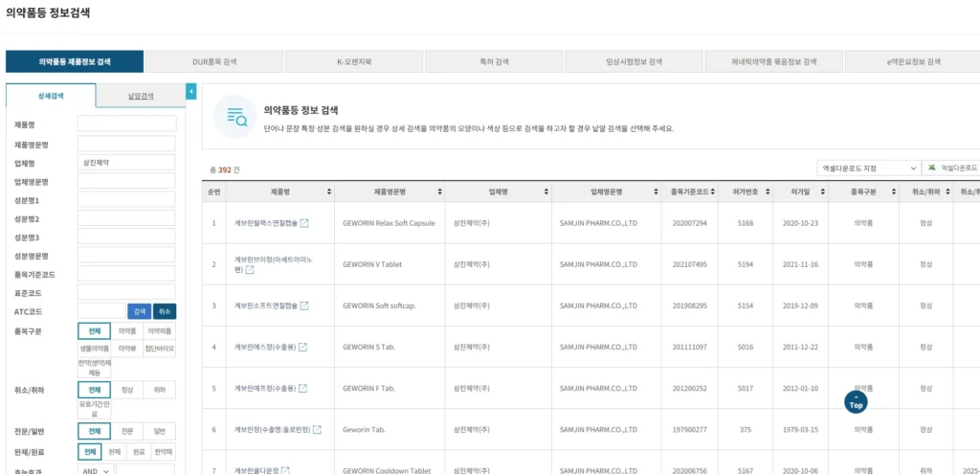
Task: Select 의약품 option under 품목구분
Action: (x=127, y=330)
